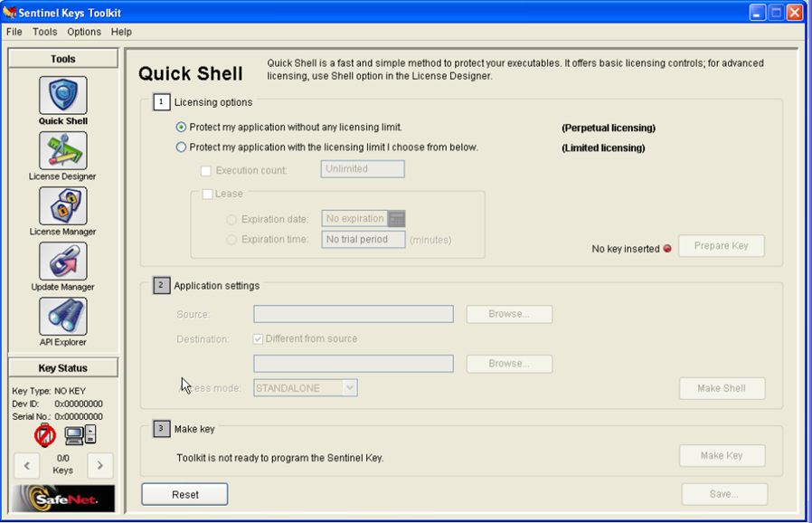812x523 pixels.
Task: Click the Reset button
Action: pos(184,494)
